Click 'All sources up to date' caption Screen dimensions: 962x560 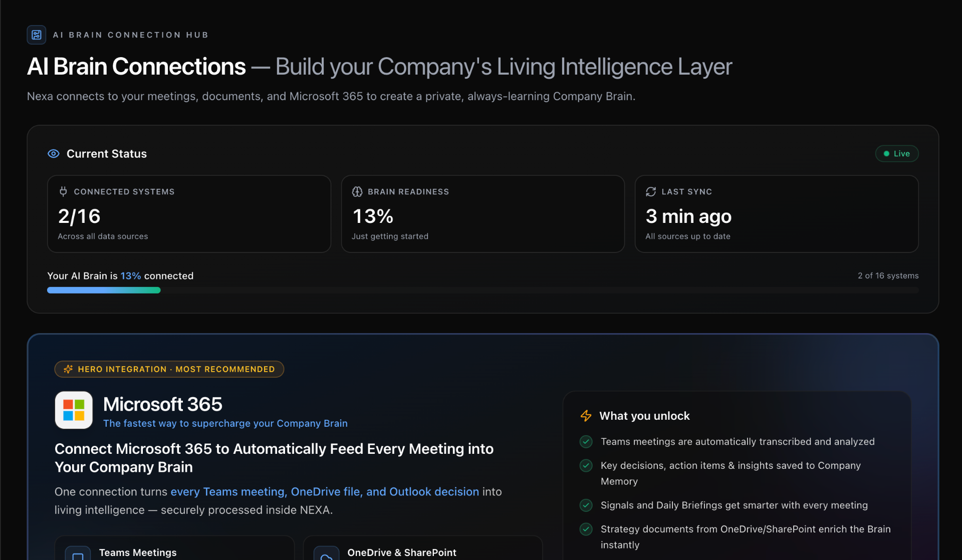[x=688, y=236]
